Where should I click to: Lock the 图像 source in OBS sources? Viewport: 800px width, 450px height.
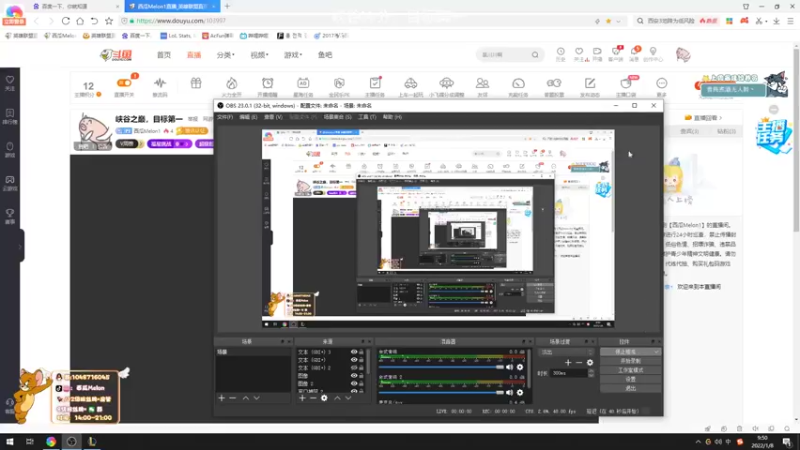pos(361,376)
